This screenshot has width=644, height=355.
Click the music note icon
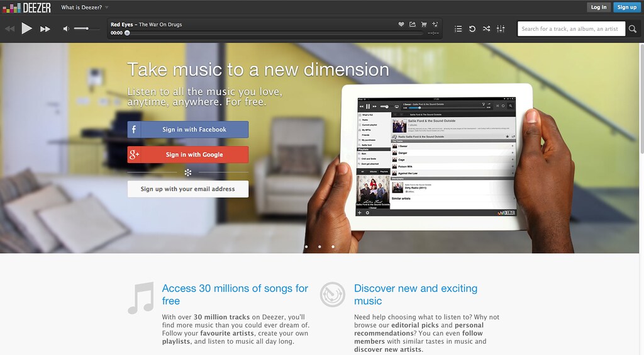point(141,298)
